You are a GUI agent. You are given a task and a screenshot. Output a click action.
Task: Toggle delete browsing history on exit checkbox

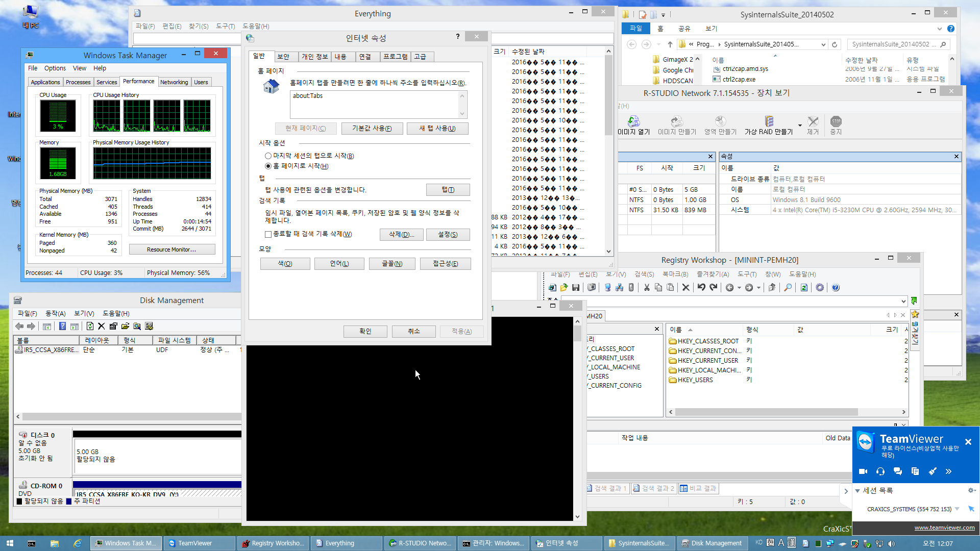click(x=268, y=235)
